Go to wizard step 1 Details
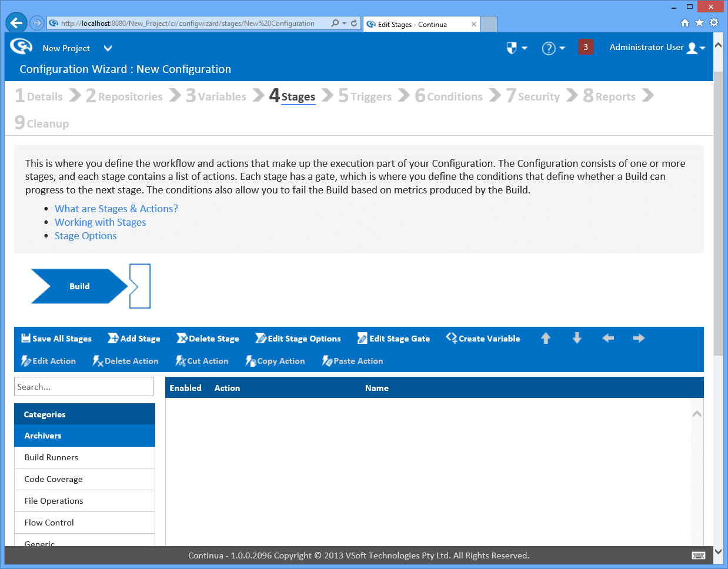The height and width of the screenshot is (569, 728). [x=39, y=96]
